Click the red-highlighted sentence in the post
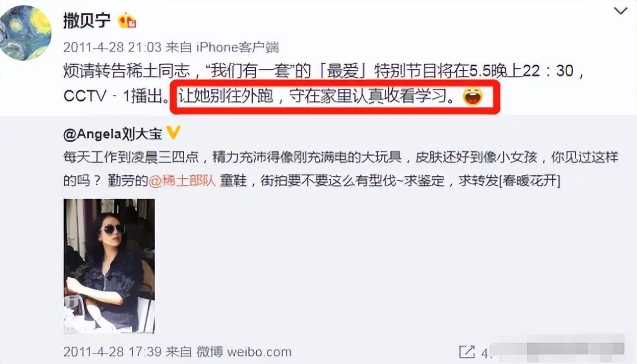This screenshot has height=364, width=637. point(338,96)
